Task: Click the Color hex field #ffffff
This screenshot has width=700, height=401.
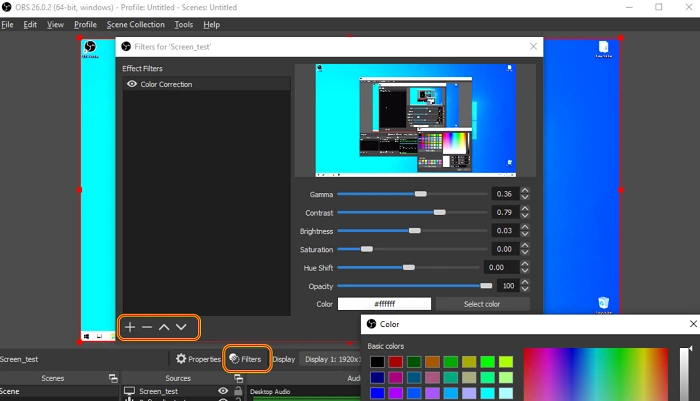Action: (384, 304)
